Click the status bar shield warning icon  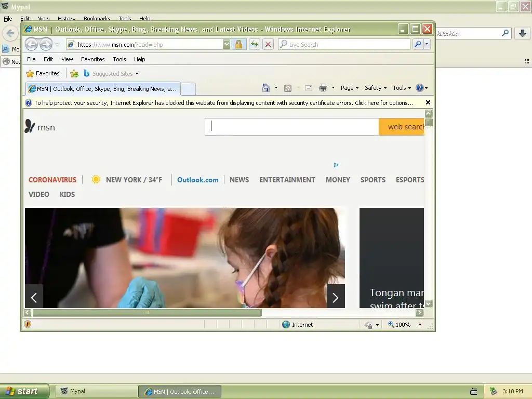click(x=28, y=324)
